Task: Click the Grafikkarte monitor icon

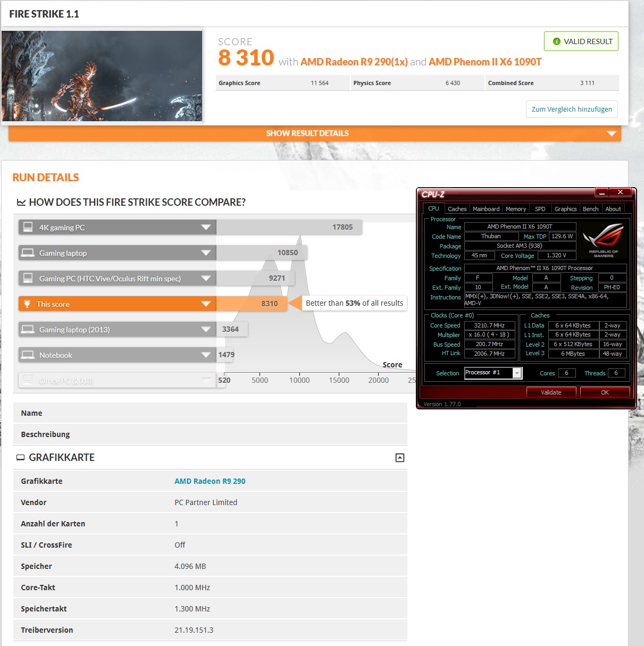Action: click(x=20, y=457)
